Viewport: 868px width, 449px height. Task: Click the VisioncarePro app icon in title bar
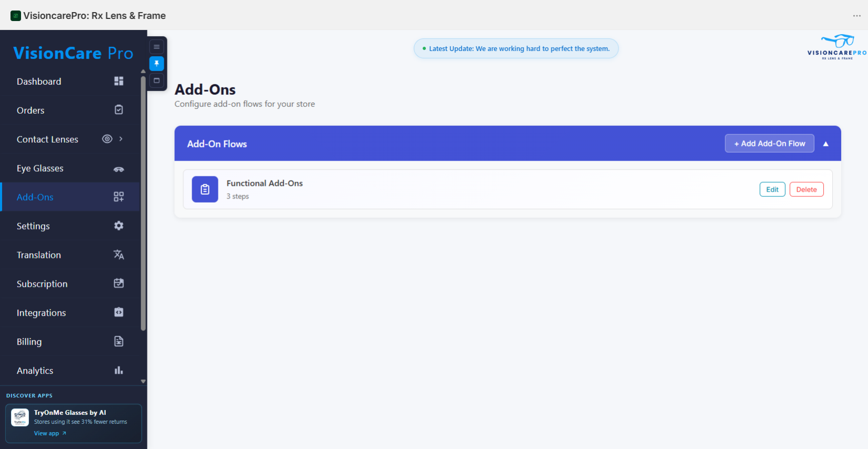[x=16, y=16]
